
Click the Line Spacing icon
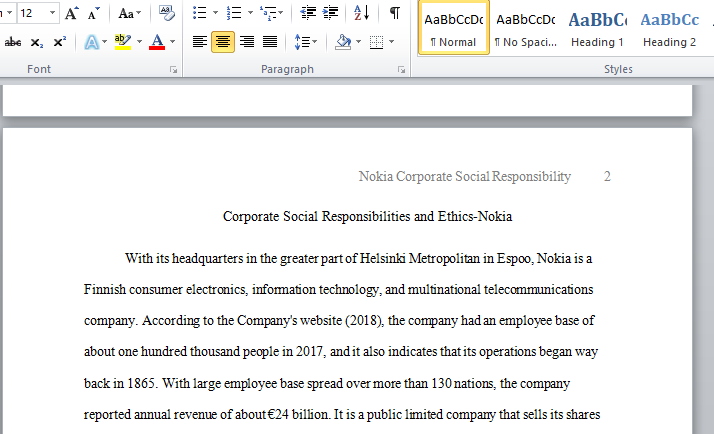[301, 42]
